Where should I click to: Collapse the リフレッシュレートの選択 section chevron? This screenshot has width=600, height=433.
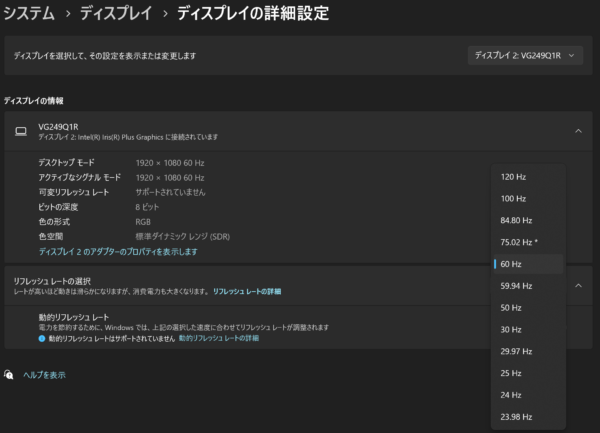pyautogui.click(x=577, y=285)
